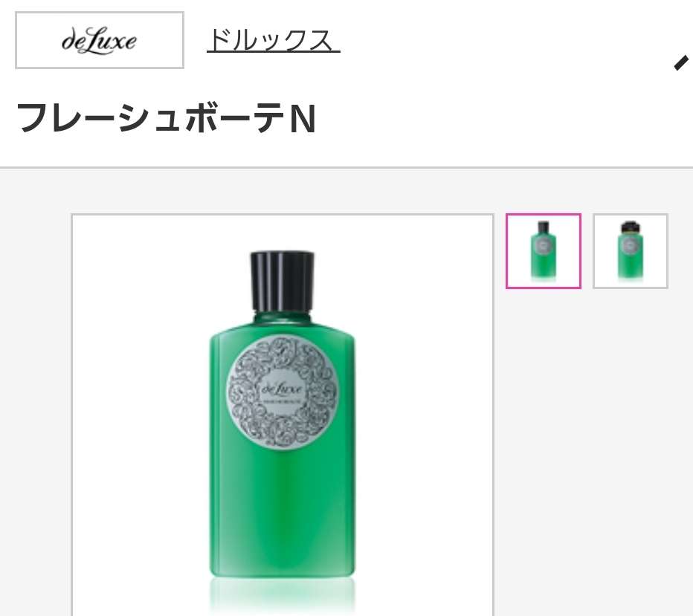Click the black cap of the large bottle

click(x=282, y=282)
